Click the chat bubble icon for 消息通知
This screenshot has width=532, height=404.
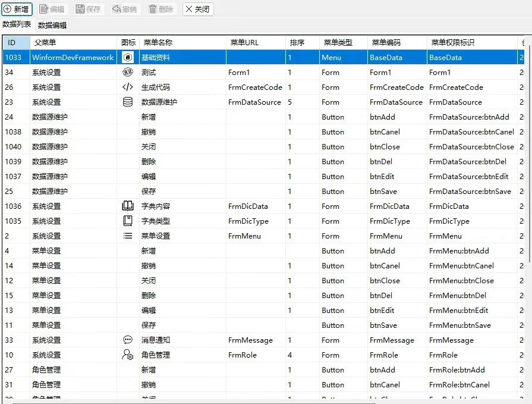tap(128, 340)
